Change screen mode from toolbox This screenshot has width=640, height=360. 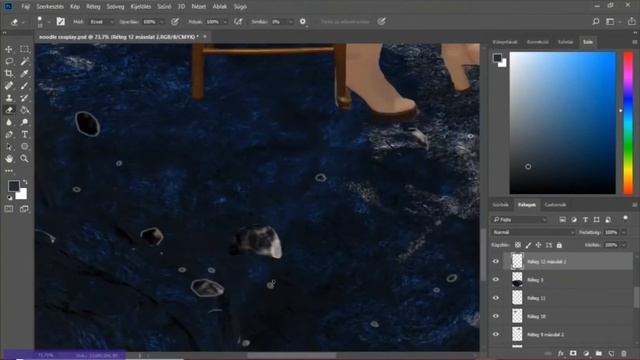tap(24, 209)
